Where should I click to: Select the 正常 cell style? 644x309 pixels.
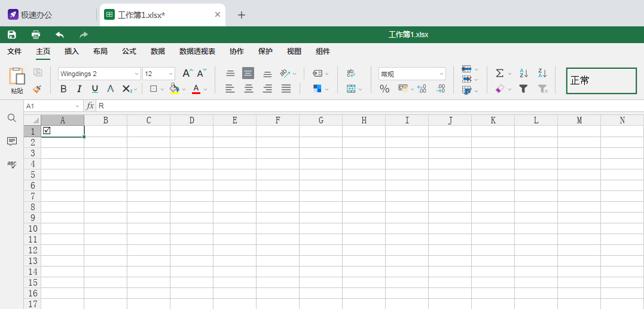[602, 81]
